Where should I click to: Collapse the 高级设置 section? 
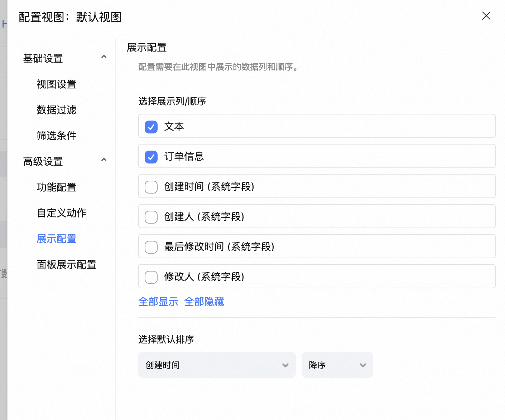(104, 160)
